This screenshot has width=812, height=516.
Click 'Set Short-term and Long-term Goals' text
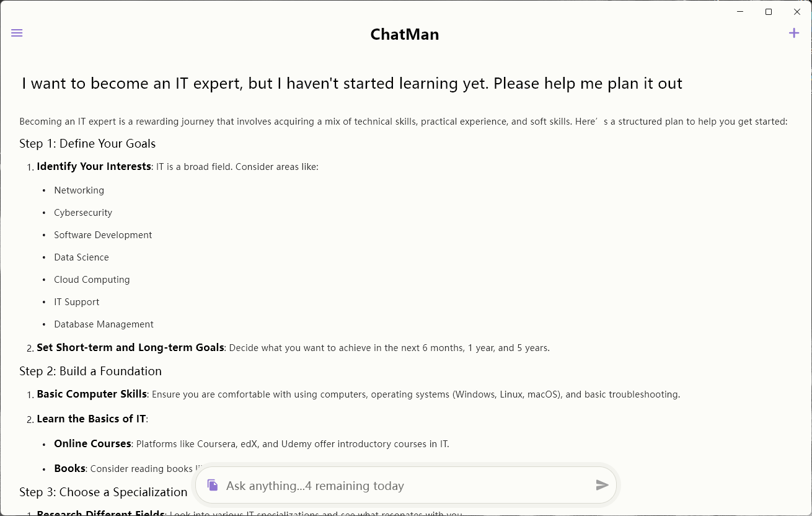(130, 348)
